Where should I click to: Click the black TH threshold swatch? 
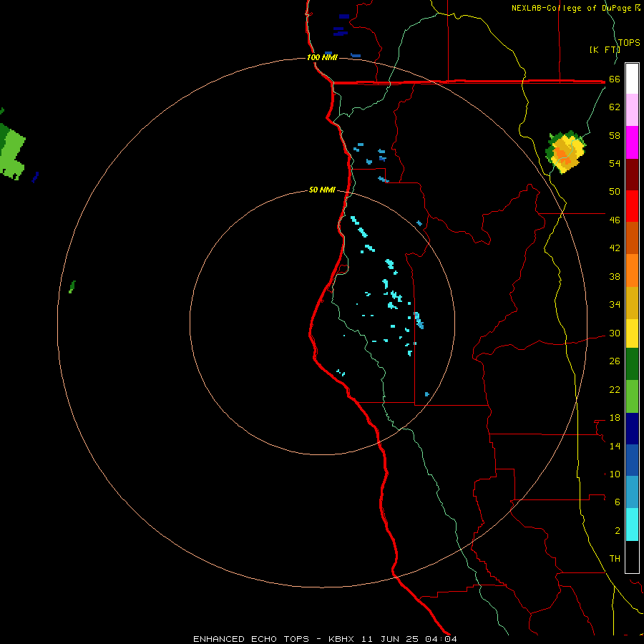[x=632, y=557]
